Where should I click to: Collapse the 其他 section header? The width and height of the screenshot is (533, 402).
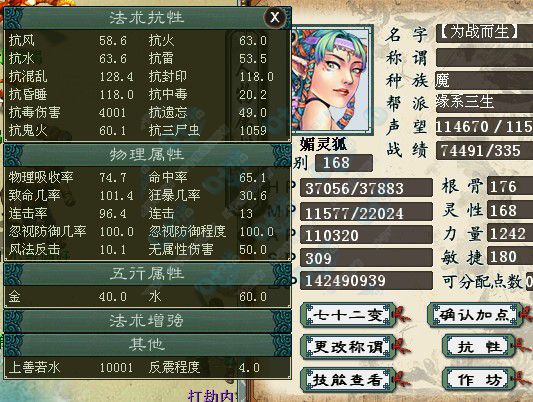tap(147, 345)
